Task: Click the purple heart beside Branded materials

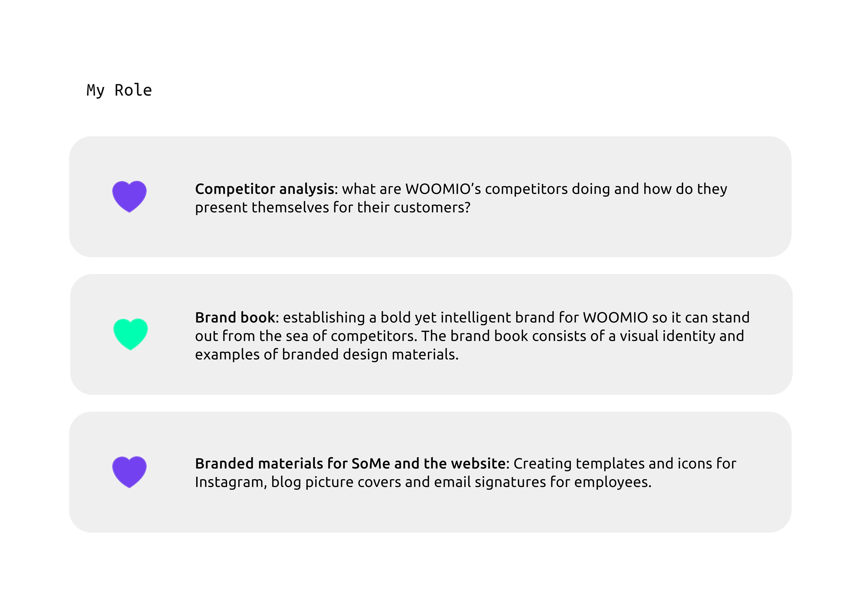Action: tap(129, 471)
